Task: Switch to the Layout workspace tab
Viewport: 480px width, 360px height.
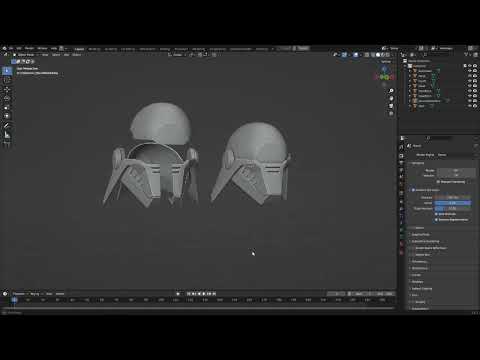Action: (x=79, y=49)
